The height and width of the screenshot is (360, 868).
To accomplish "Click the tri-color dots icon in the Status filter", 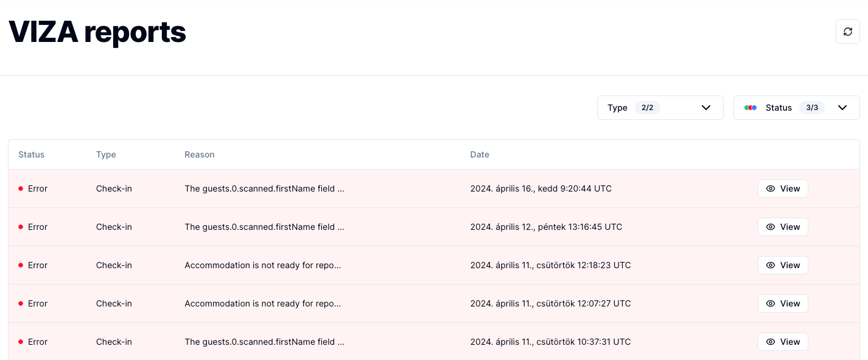I will [751, 108].
